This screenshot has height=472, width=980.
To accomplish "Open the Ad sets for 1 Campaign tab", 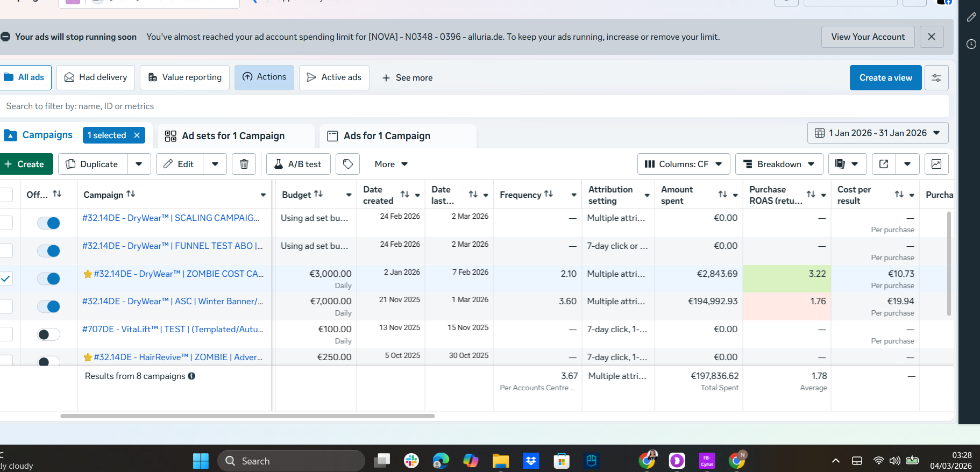I will (x=236, y=136).
